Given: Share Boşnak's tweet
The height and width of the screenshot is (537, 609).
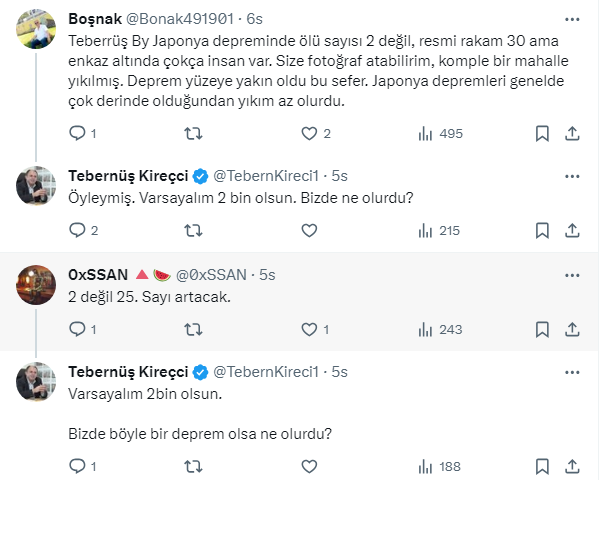Looking at the screenshot, I should 573,133.
